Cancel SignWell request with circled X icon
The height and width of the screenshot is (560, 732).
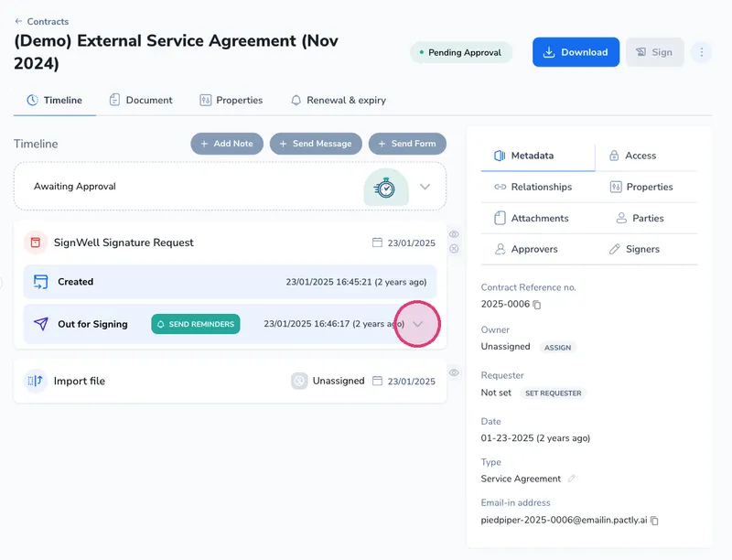point(454,249)
